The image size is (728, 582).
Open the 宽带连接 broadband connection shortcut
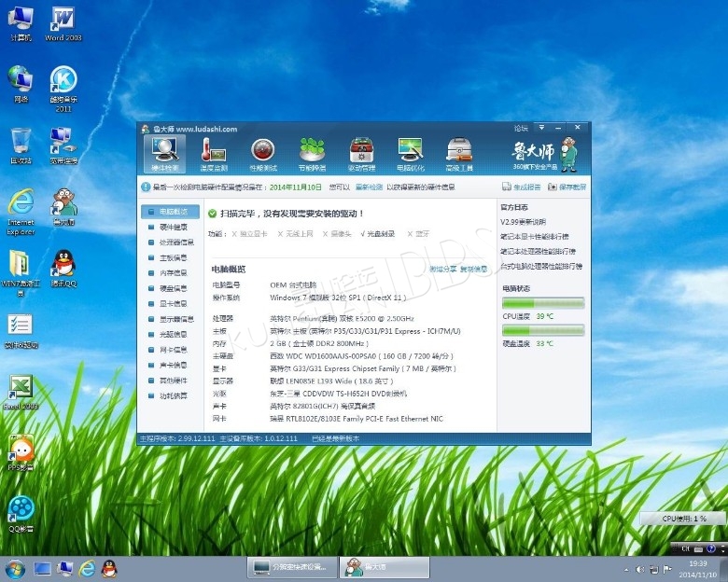click(63, 145)
